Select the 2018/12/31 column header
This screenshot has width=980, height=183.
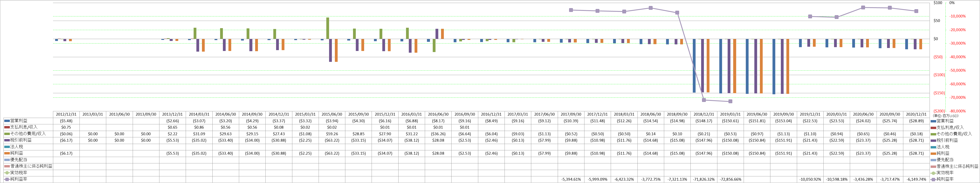(x=703, y=114)
